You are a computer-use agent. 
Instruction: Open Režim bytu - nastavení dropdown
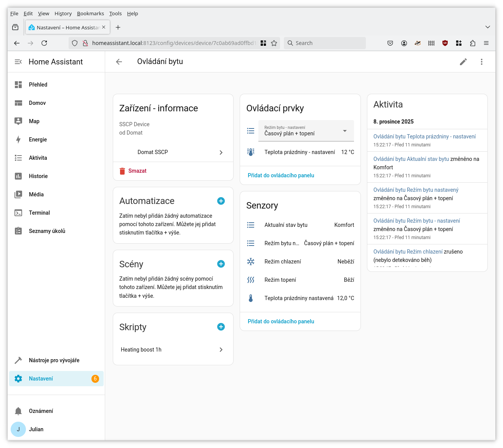click(x=306, y=131)
